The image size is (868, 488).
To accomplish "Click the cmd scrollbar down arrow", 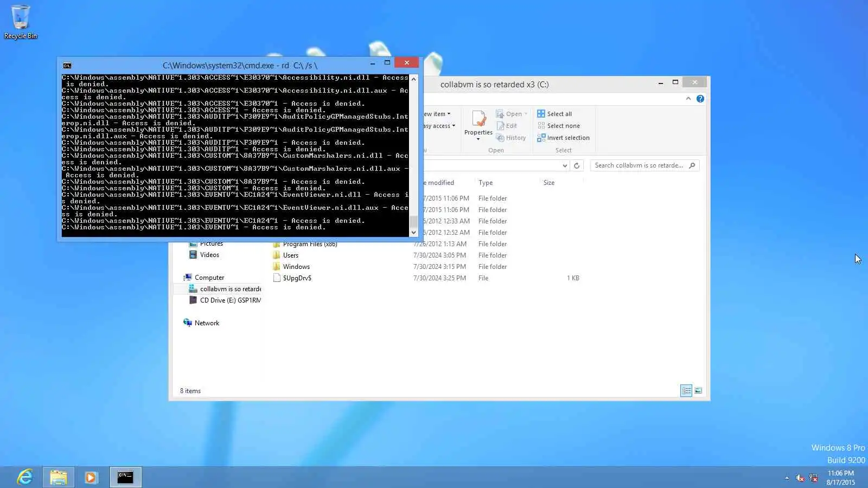I will (x=413, y=233).
